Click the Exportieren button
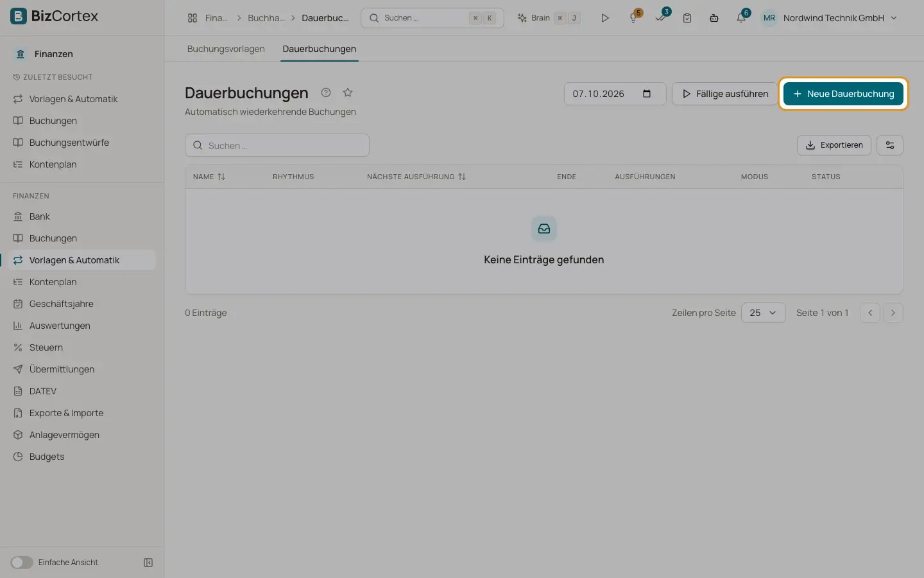 pyautogui.click(x=834, y=145)
